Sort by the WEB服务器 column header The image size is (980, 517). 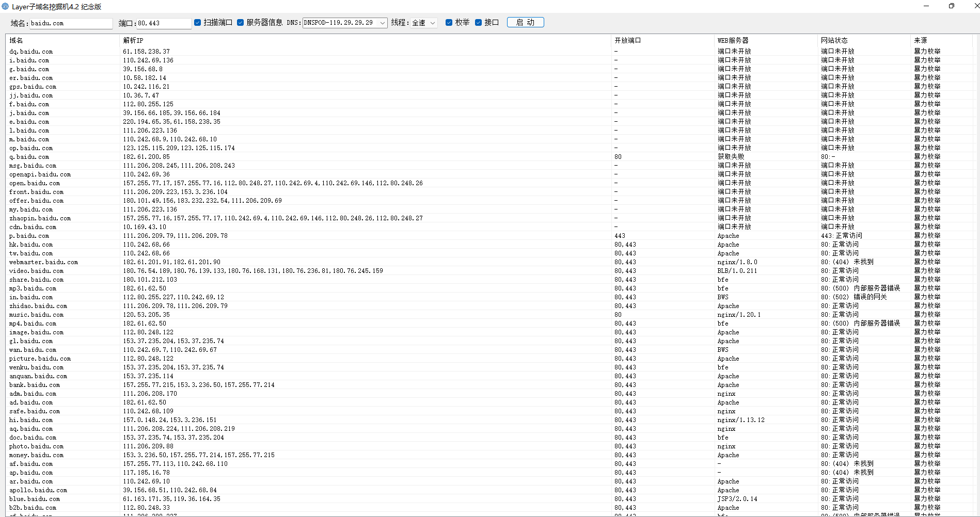766,40
